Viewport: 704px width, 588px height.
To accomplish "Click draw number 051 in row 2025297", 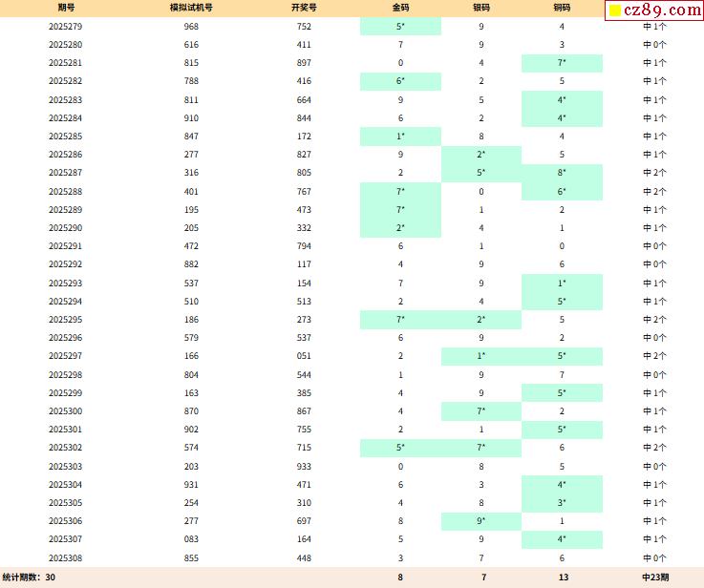I will (304, 356).
